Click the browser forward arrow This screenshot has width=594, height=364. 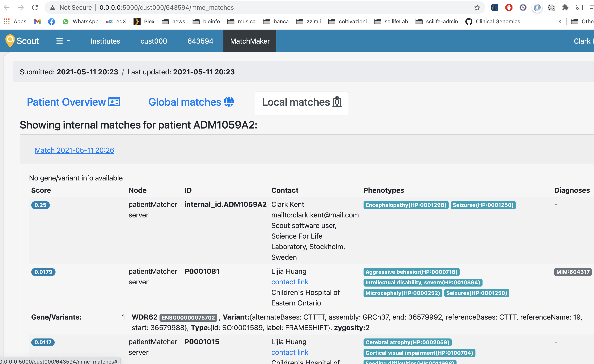pyautogui.click(x=21, y=7)
